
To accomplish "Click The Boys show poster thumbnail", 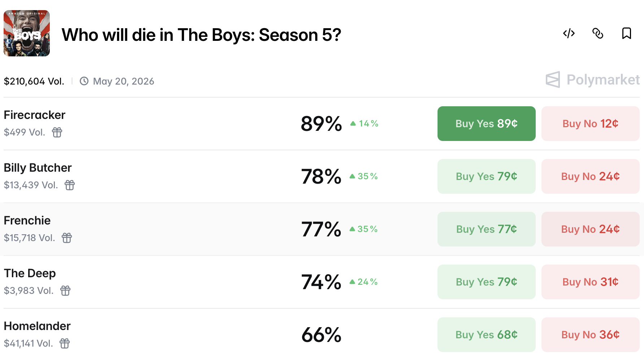I will pos(27,34).
